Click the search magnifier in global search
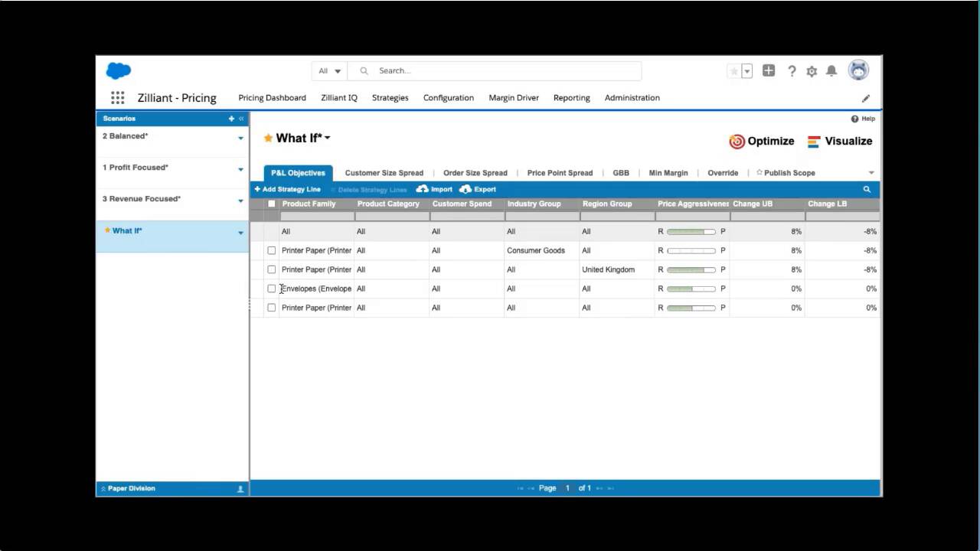 coord(364,70)
